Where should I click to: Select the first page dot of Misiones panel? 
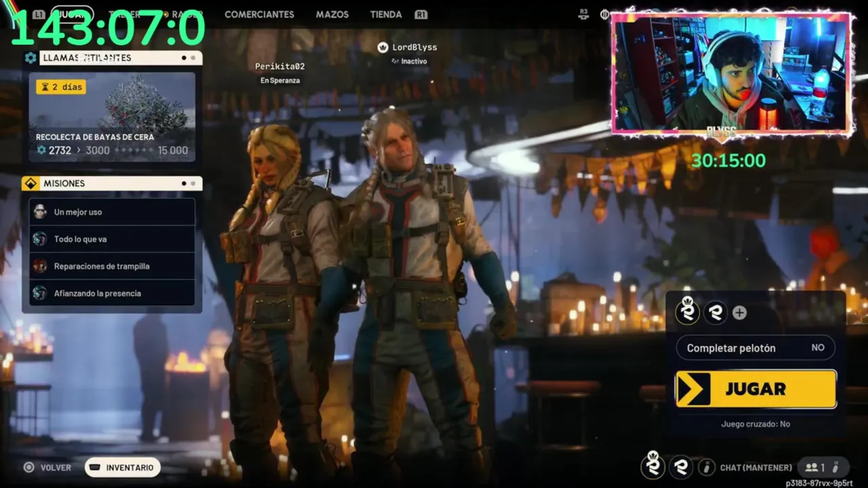tap(184, 183)
